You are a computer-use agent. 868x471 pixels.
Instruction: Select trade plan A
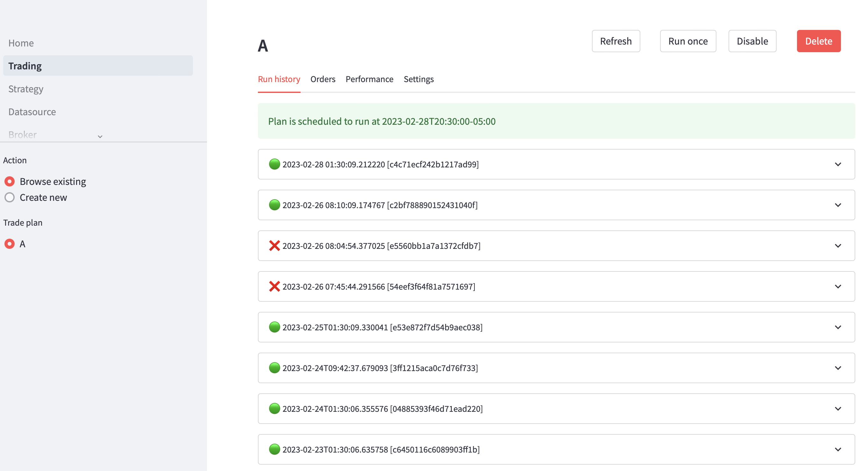pos(10,244)
